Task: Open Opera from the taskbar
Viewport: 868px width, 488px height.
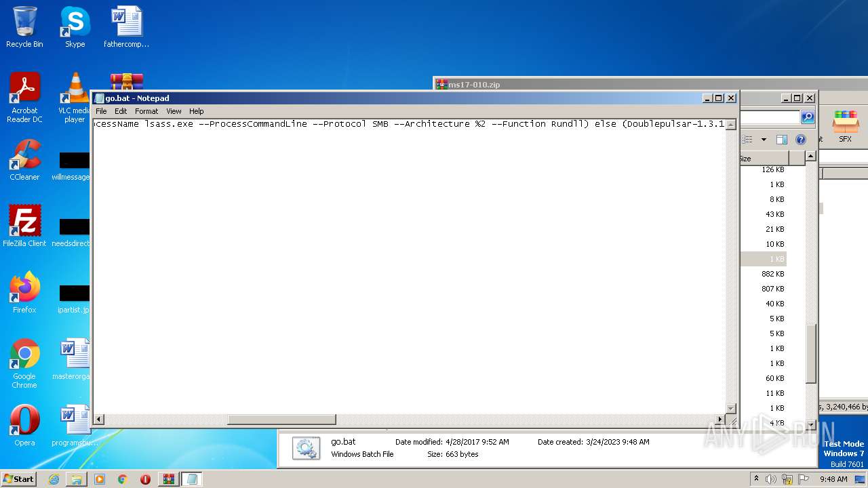Action: (x=145, y=479)
